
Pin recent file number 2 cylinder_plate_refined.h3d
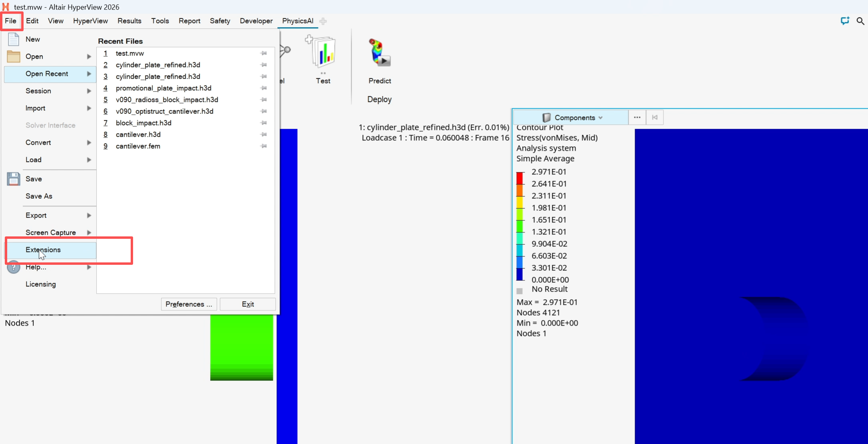(264, 65)
